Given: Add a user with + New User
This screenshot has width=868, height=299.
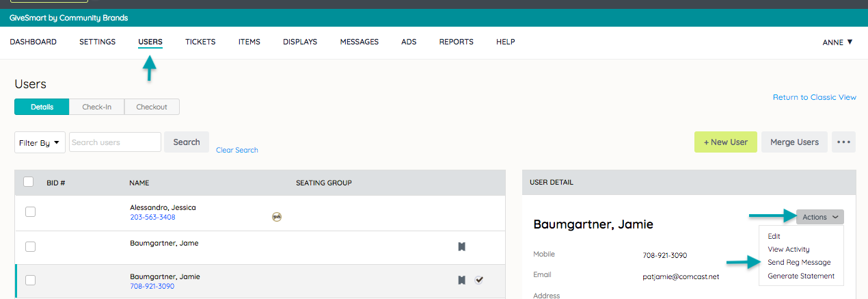Looking at the screenshot, I should click(726, 142).
